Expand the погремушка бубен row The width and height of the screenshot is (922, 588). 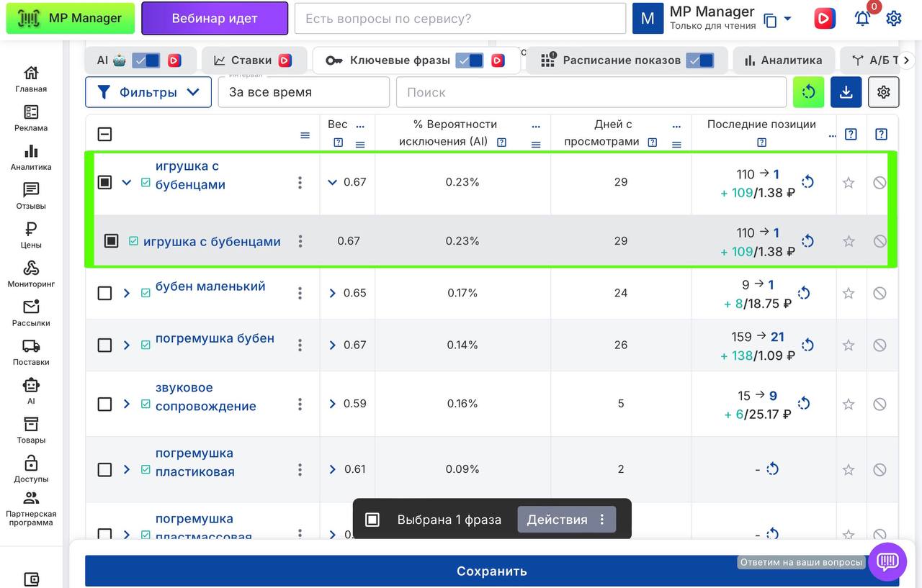tap(127, 345)
